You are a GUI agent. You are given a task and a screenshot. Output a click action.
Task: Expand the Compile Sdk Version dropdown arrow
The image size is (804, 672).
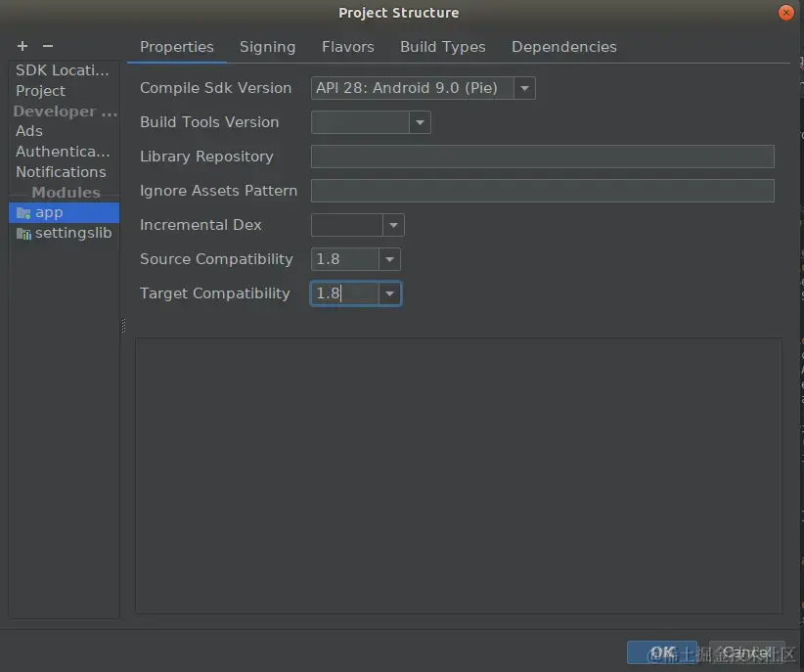(524, 88)
